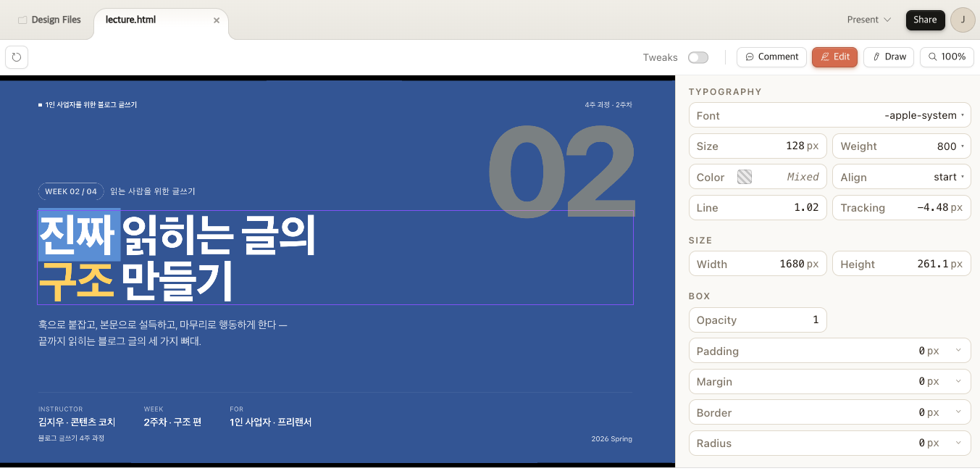Image resolution: width=980 pixels, height=471 pixels.
Task: Open the Present menu
Action: pyautogui.click(x=868, y=20)
